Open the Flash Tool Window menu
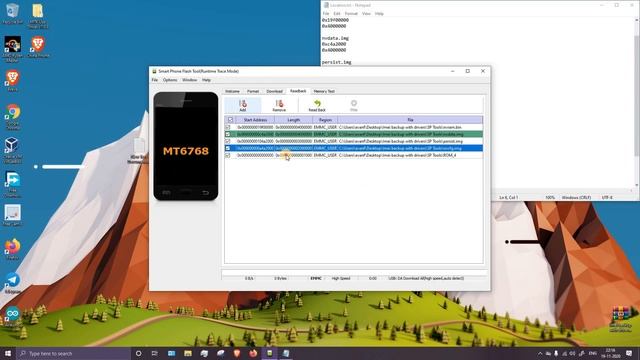Viewport: 640px width, 360px height. pyautogui.click(x=189, y=80)
